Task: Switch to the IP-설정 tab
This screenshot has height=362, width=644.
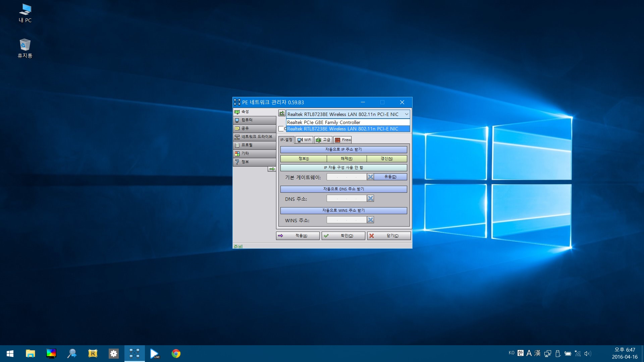Action: (x=286, y=140)
